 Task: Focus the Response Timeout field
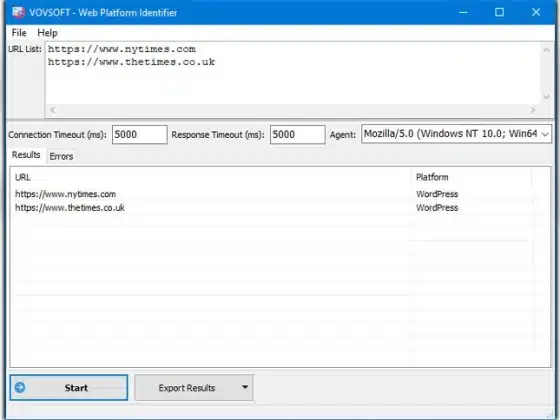pos(298,135)
